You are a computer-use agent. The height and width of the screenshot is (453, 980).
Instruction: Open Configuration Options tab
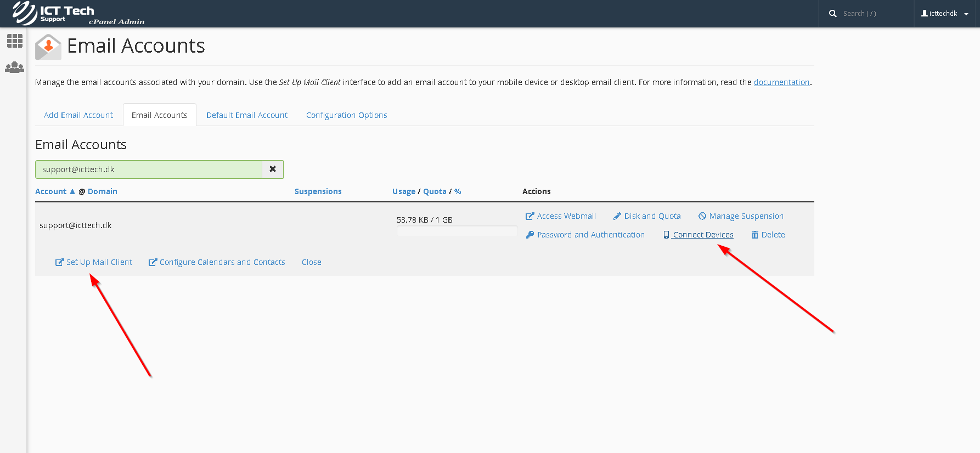(347, 115)
